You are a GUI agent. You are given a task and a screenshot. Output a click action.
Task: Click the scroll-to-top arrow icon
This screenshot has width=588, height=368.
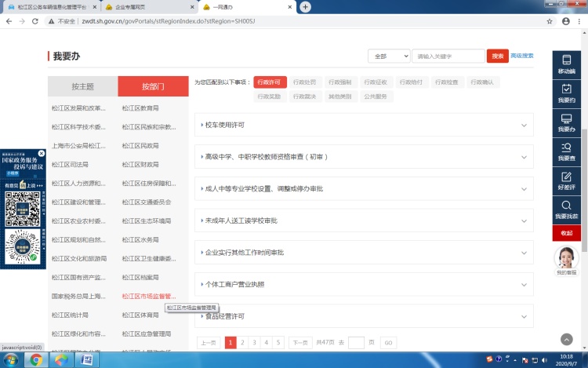[567, 339]
